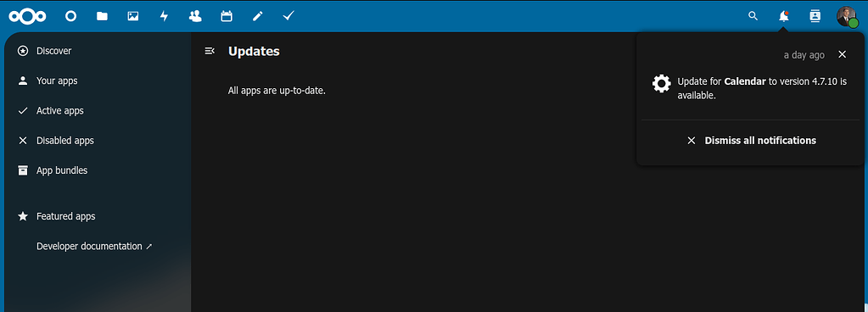Select Discover in the sidebar
The image size is (868, 312).
click(x=98, y=51)
